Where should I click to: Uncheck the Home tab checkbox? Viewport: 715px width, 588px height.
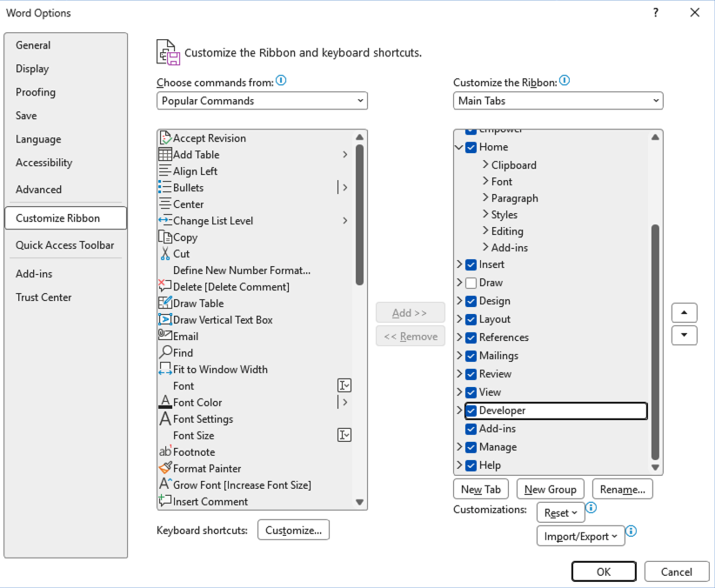(x=471, y=147)
